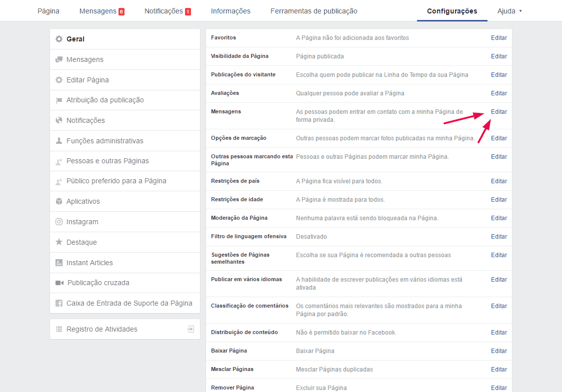
Task: Open Ferramentas de publicação tab
Action: [x=313, y=11]
